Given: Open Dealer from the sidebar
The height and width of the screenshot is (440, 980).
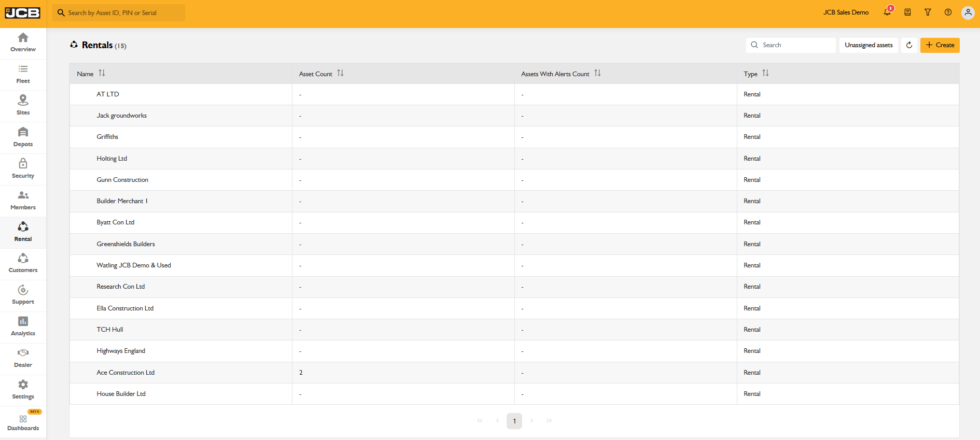Looking at the screenshot, I should pyautogui.click(x=23, y=359).
